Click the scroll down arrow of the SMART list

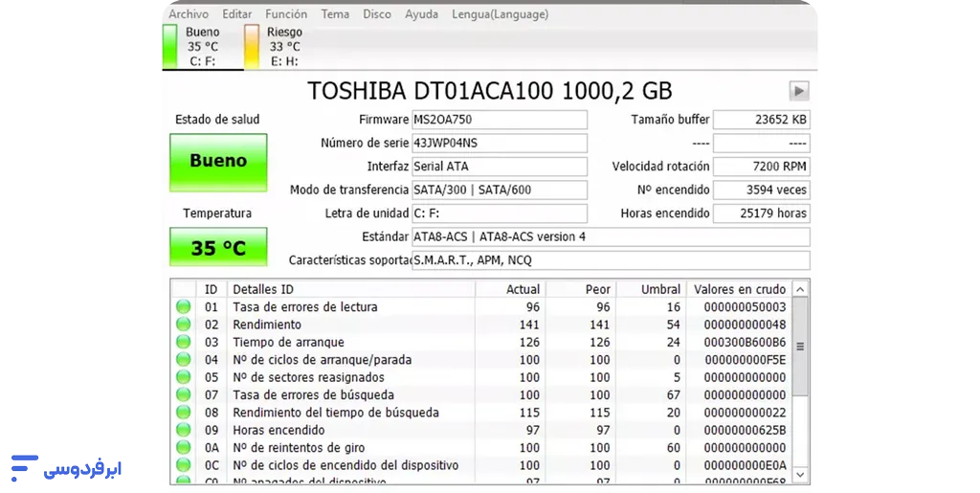pyautogui.click(x=800, y=475)
